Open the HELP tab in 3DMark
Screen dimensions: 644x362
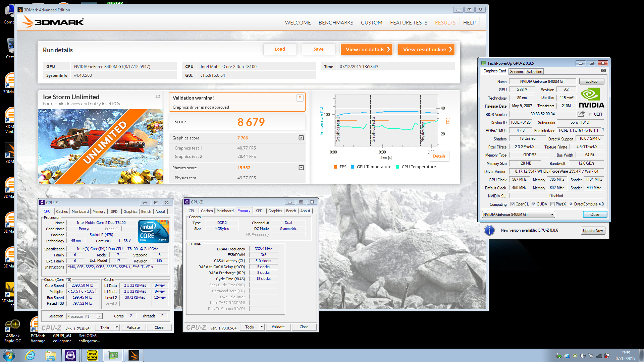click(x=469, y=22)
